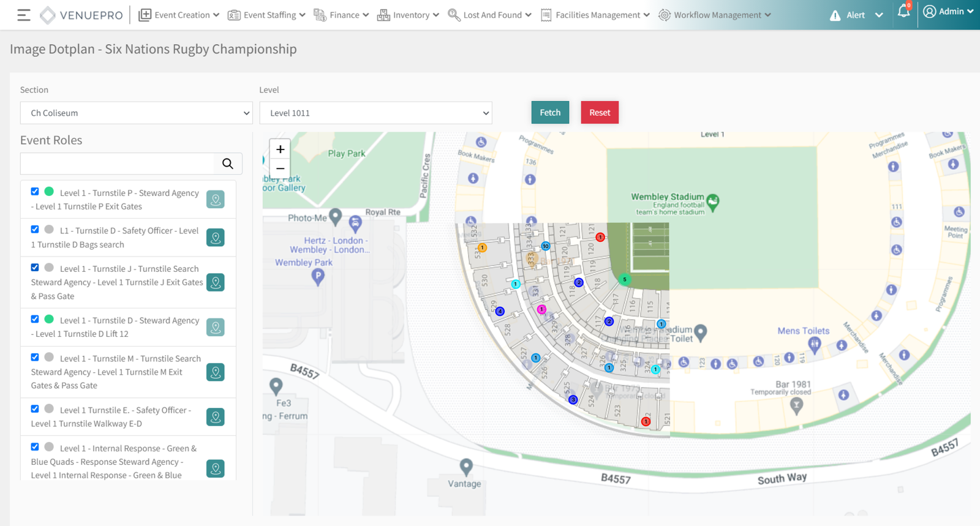Click the search magnifier in Event Roles

[x=228, y=163]
